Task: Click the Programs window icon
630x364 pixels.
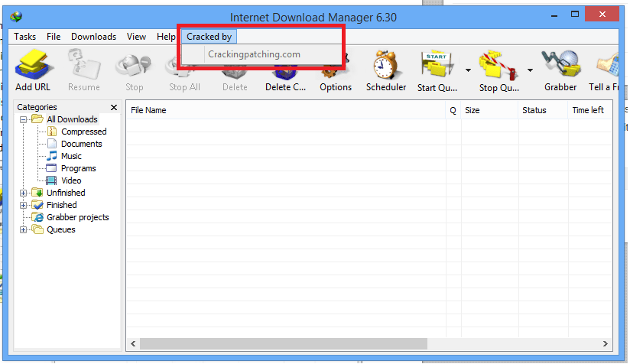Action: point(51,168)
